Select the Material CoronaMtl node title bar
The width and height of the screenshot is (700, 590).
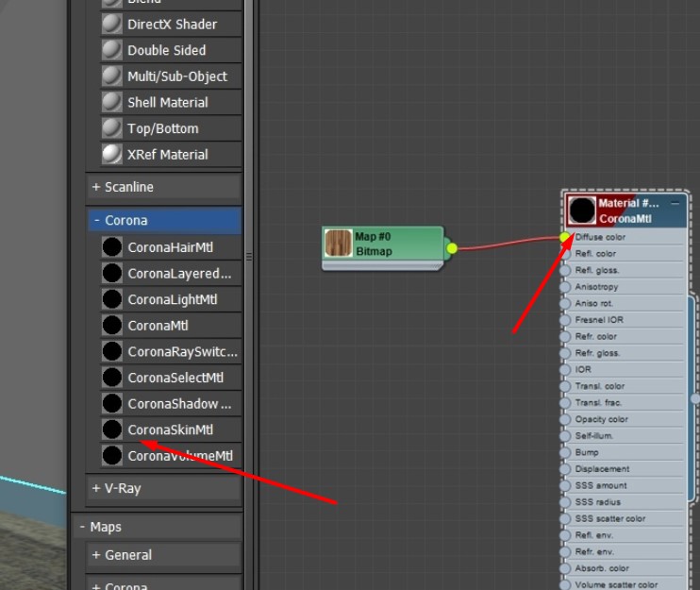coord(625,211)
